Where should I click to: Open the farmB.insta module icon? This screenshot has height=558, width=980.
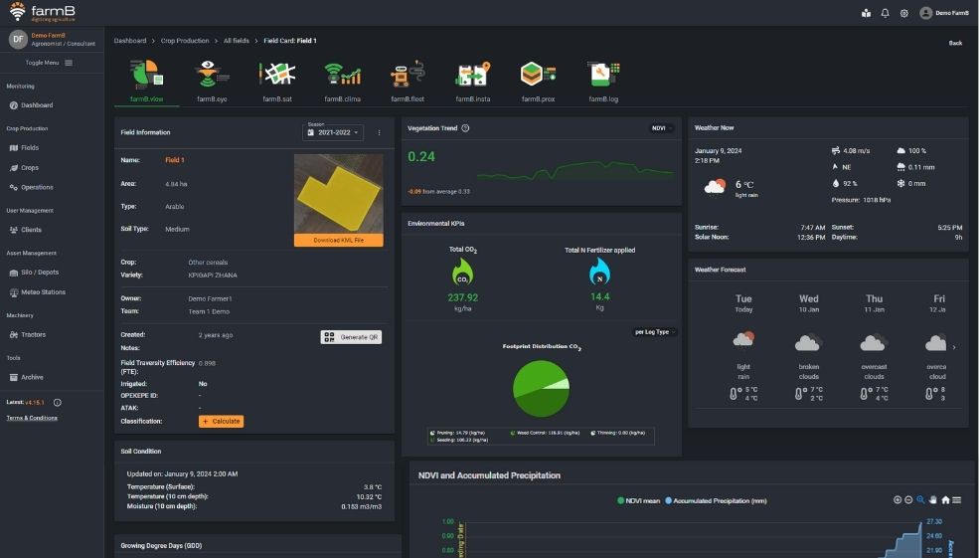click(472, 74)
